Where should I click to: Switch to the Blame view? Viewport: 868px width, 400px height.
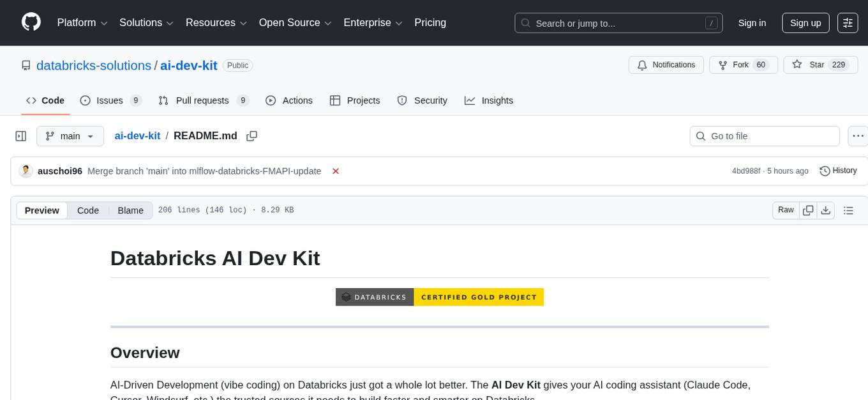point(130,210)
